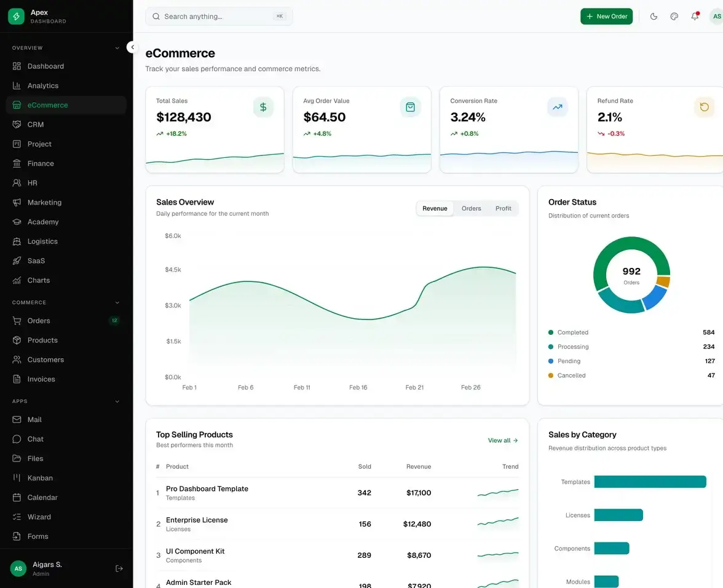Click the shopping bag icon on Avg Order Value

411,108
